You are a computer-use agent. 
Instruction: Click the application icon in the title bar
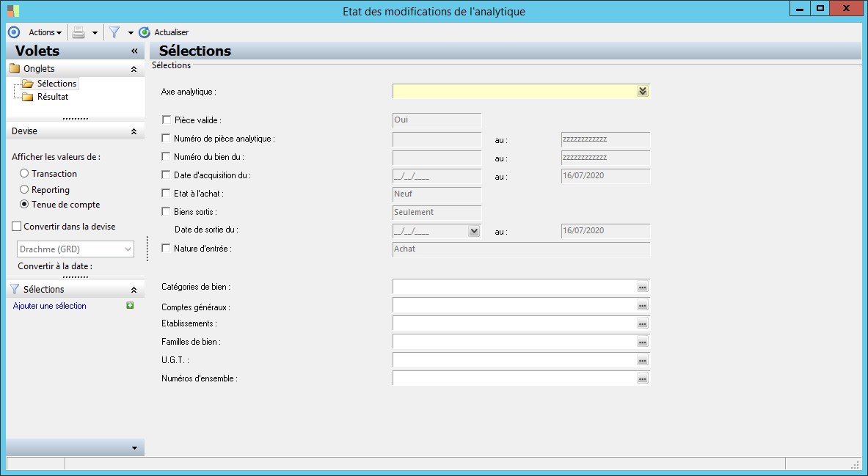[x=13, y=10]
